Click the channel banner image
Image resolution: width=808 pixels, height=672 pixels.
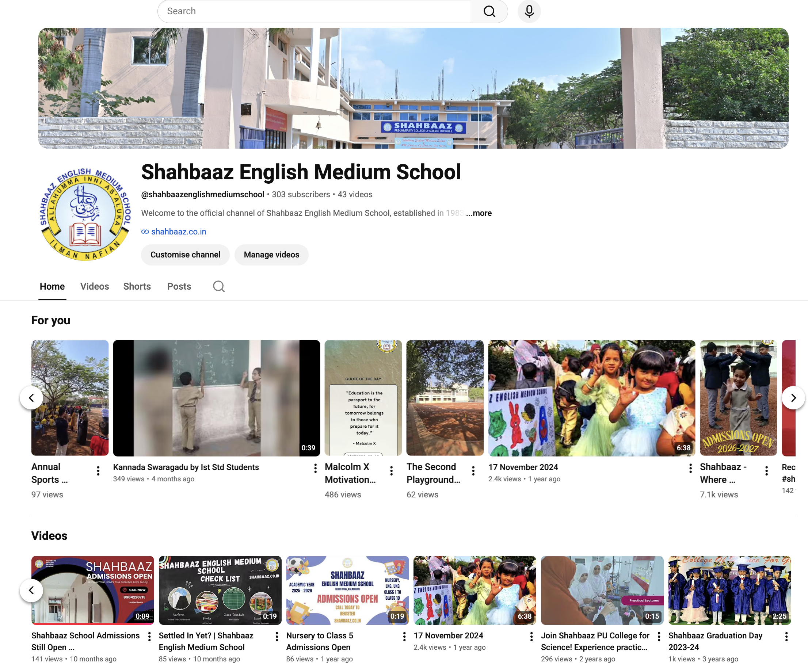coord(413,88)
